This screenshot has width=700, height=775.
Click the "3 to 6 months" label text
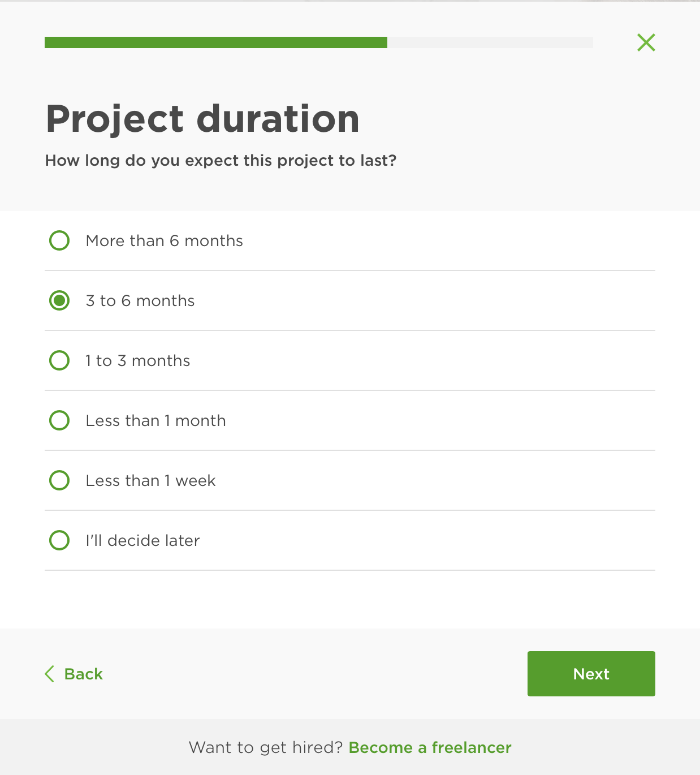click(x=140, y=301)
